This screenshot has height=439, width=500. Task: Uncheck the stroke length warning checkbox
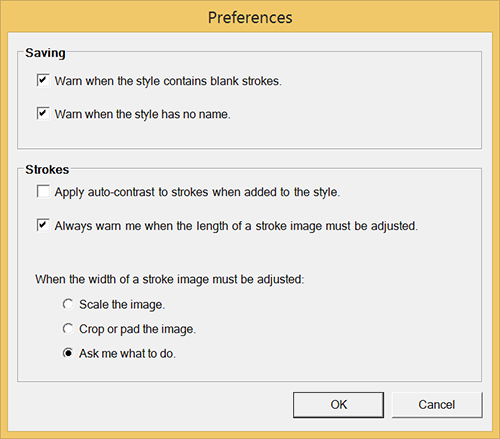43,225
